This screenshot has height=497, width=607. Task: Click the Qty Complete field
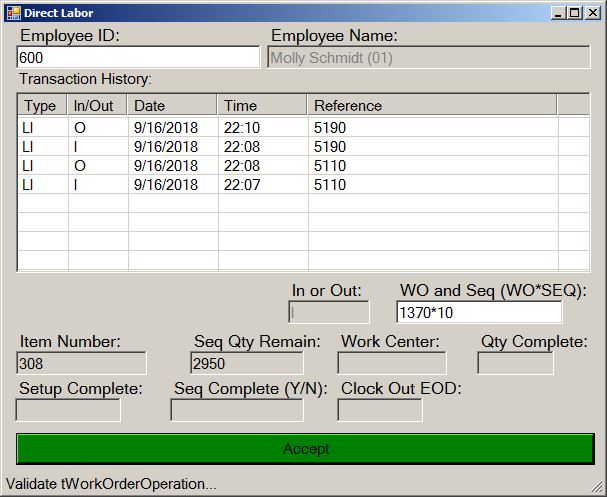tap(515, 363)
